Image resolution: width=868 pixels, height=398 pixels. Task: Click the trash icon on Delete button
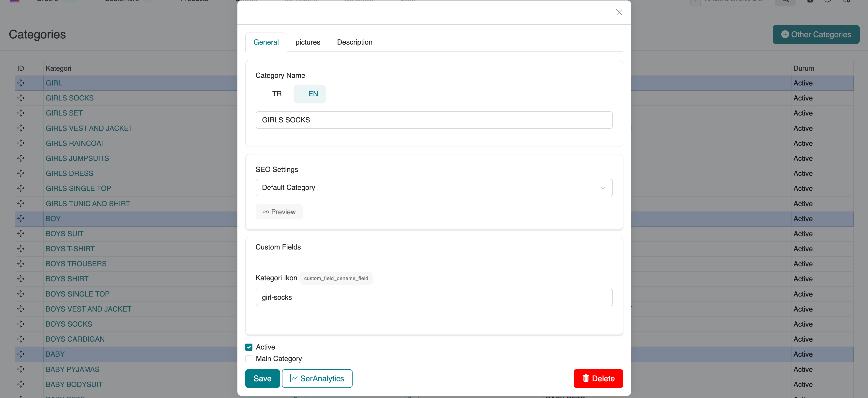coord(586,379)
